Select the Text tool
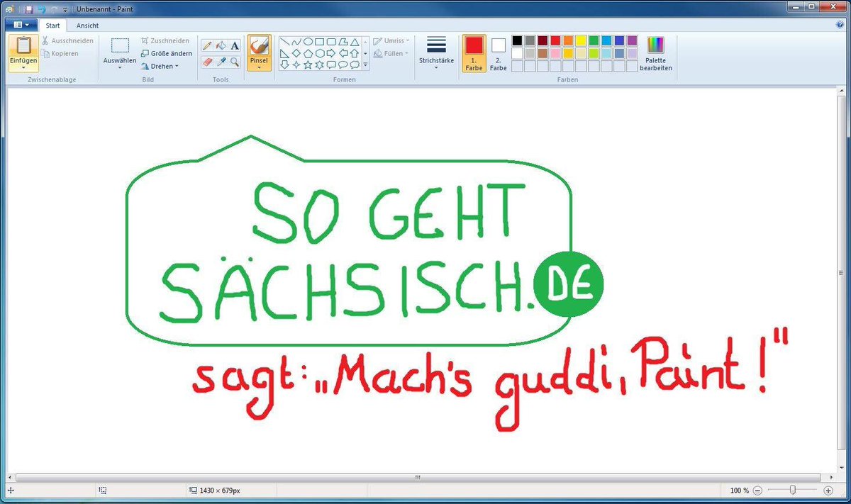The height and width of the screenshot is (504, 851). point(235,45)
